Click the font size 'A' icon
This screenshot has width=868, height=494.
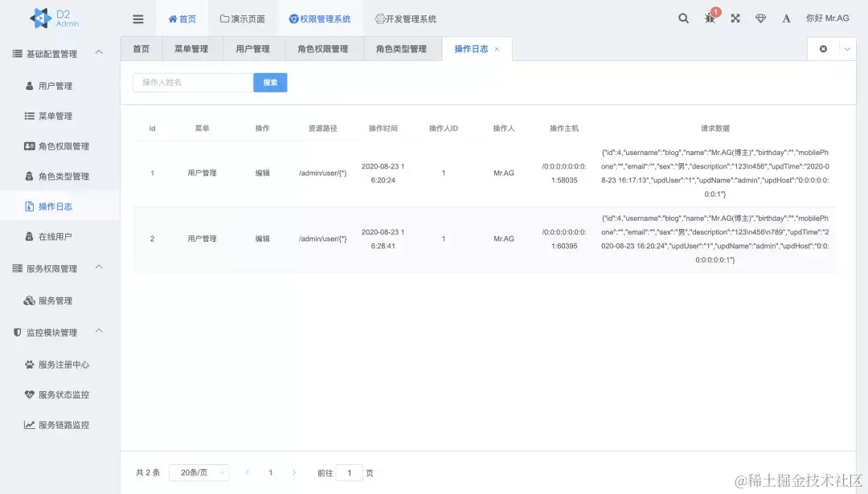point(785,18)
